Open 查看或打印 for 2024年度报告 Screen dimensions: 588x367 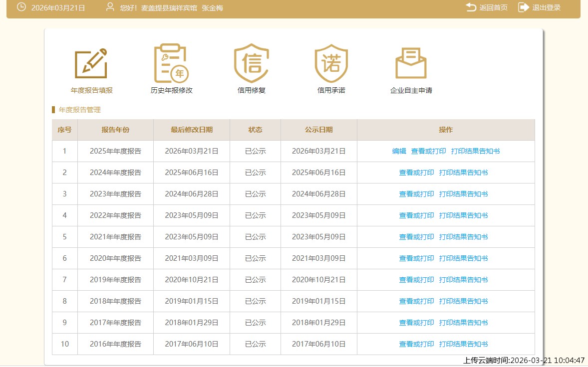coord(416,173)
